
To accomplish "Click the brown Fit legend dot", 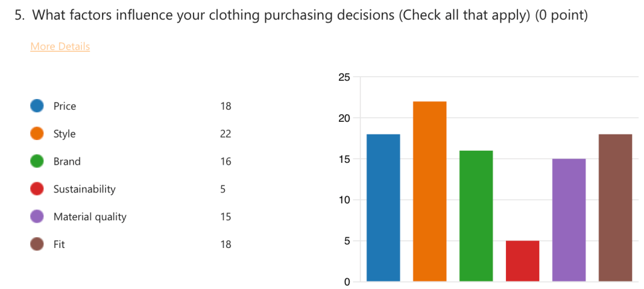I will point(37,244).
